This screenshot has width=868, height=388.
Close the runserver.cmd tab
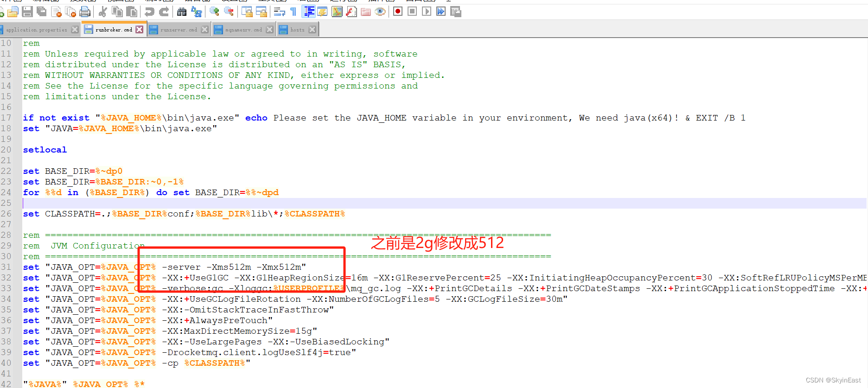[x=204, y=30]
